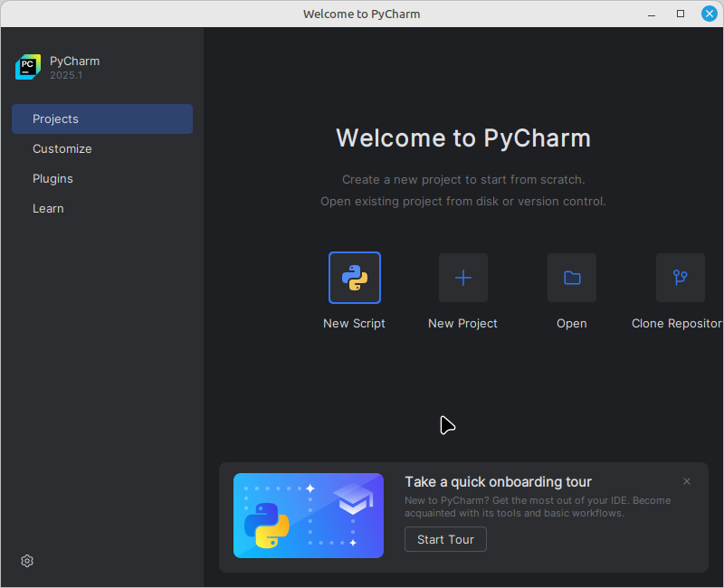Click the New Project label
This screenshot has height=588, width=724.
462,324
